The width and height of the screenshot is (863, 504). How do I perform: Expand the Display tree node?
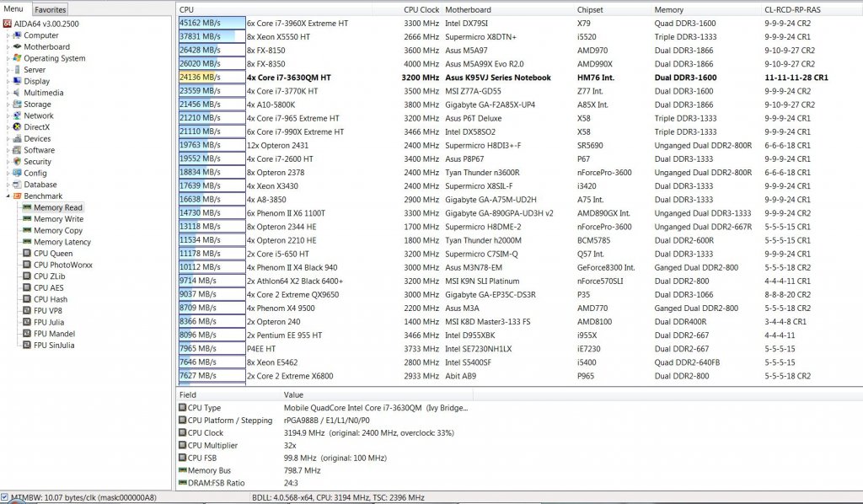point(8,82)
